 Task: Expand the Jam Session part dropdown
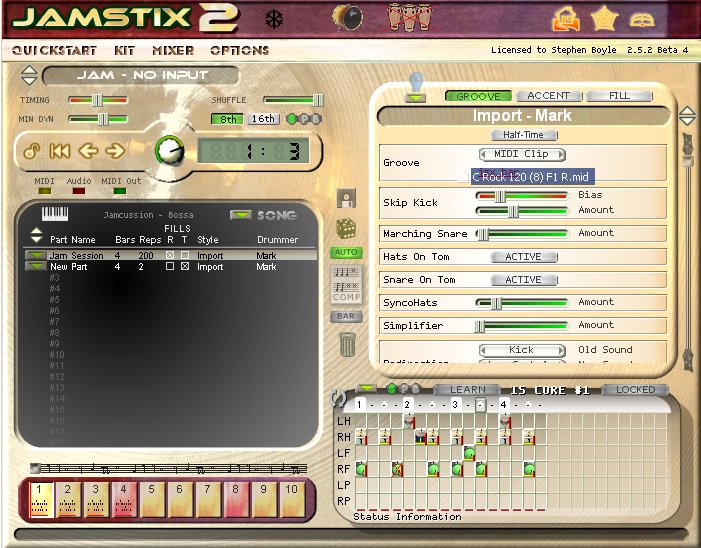[x=35, y=256]
